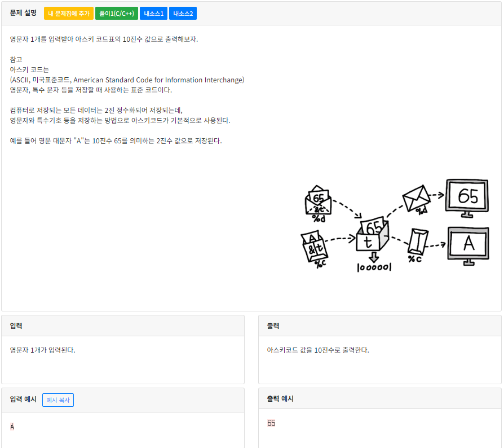
Task: Select the '입력' panel title
Action: 16,326
